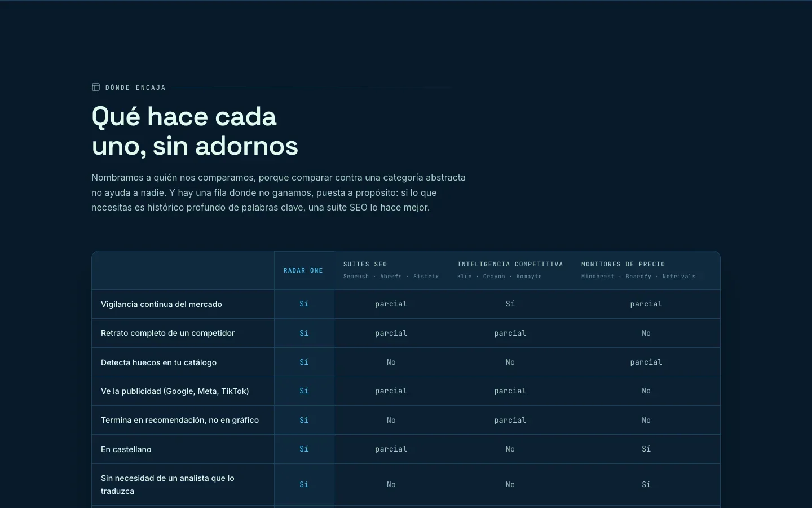This screenshot has width=812, height=508.
Task: Select the "Sin necesidad de un analista" row label
Action: coord(167,484)
